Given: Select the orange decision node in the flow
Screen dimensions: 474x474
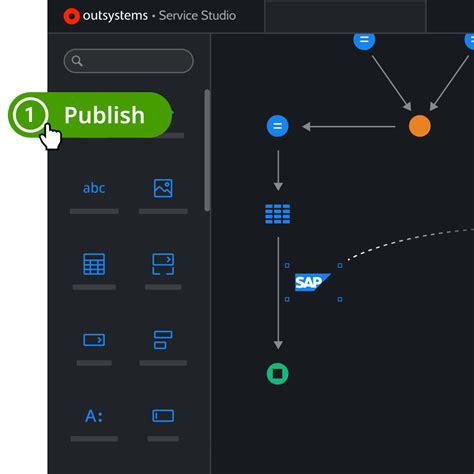Looking at the screenshot, I should click(x=420, y=126).
